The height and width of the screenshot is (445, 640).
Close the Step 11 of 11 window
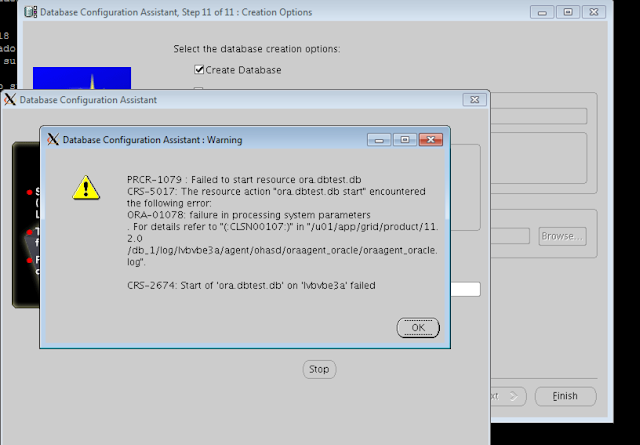tap(594, 12)
